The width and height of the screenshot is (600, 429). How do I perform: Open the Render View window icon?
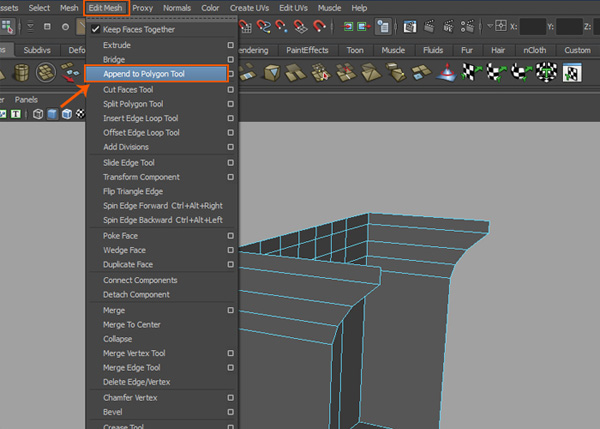click(410, 26)
